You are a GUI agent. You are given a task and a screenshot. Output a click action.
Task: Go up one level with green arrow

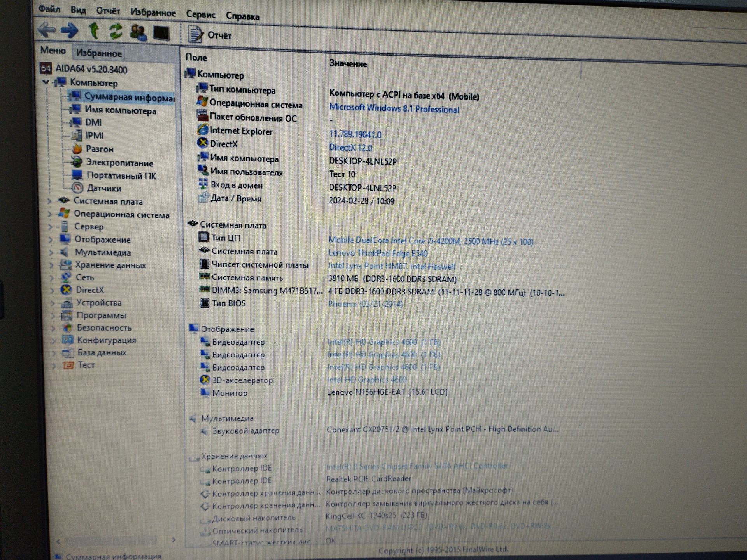93,30
